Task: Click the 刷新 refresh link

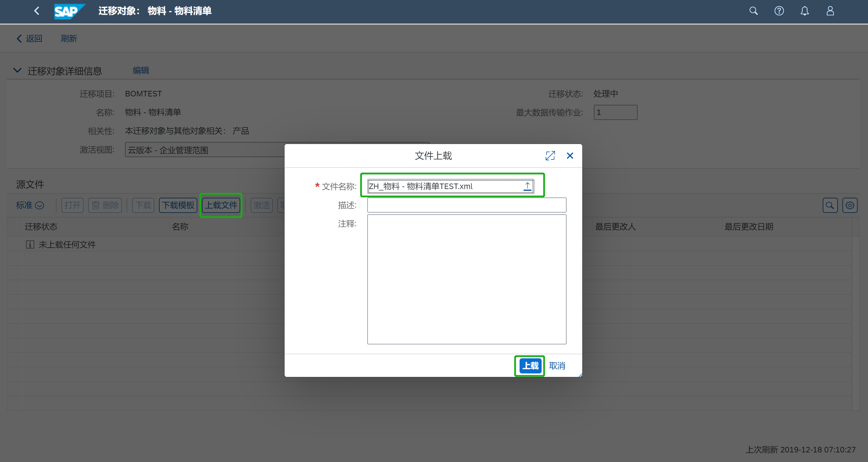Action: click(x=69, y=38)
